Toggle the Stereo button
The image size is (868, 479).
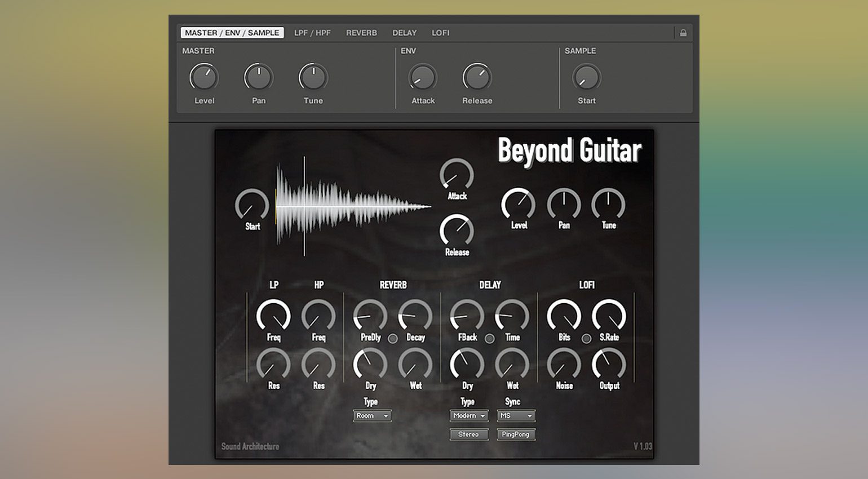[x=469, y=434]
